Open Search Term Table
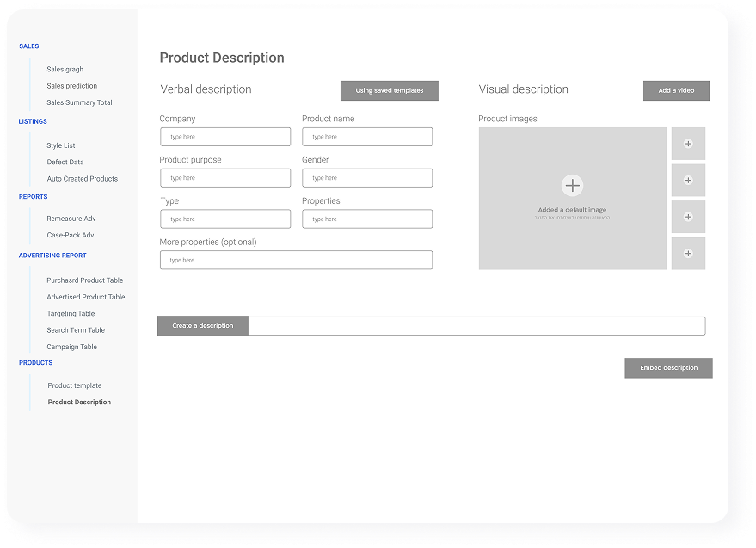Image resolution: width=756 pixels, height=548 pixels. click(76, 330)
